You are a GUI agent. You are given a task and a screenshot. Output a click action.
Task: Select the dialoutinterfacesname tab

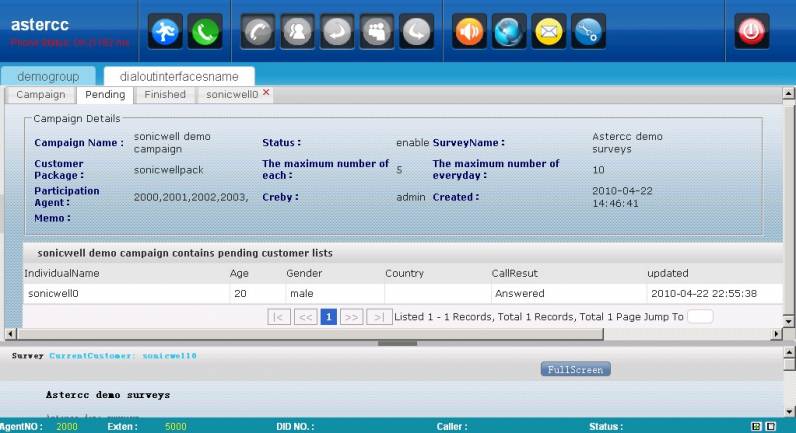coord(179,76)
